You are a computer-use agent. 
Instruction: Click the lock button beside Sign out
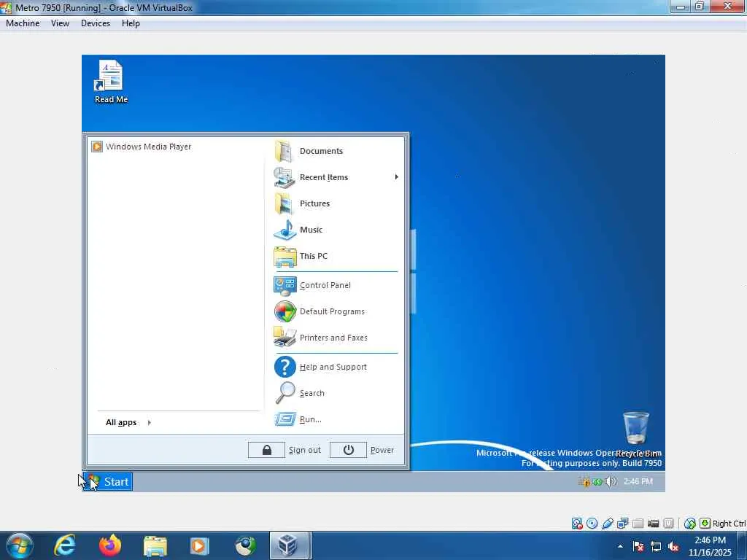pyautogui.click(x=266, y=450)
